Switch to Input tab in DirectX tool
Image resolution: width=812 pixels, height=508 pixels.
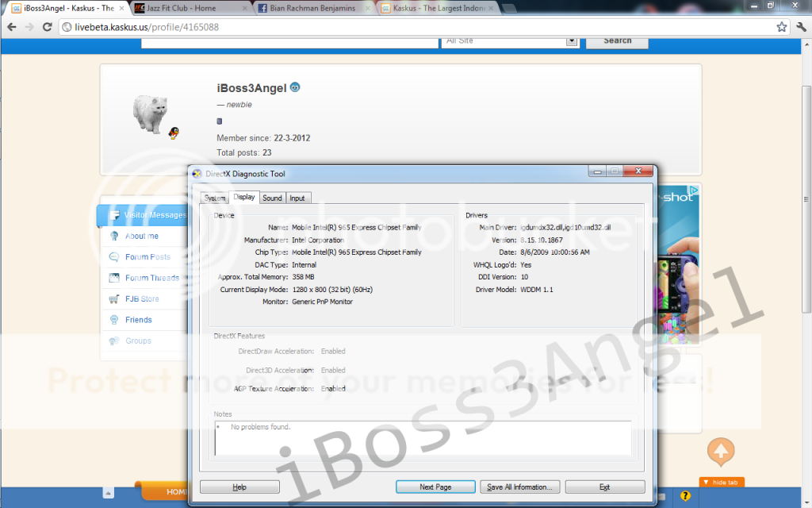pos(297,198)
